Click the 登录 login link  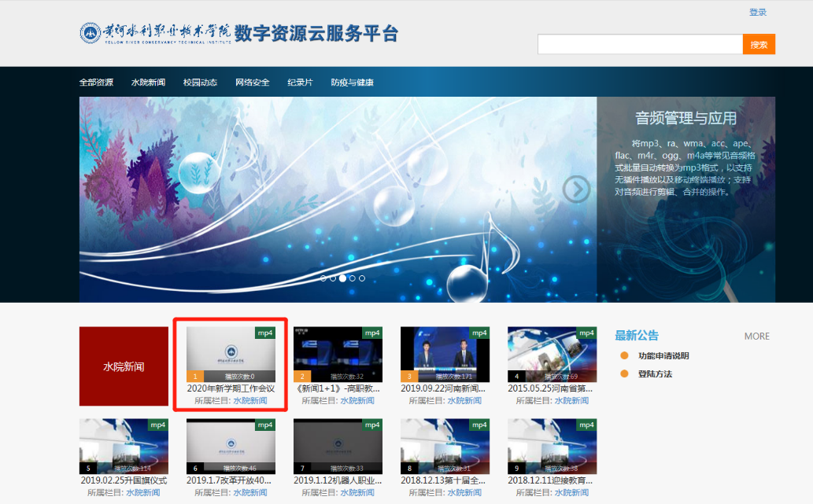click(757, 13)
